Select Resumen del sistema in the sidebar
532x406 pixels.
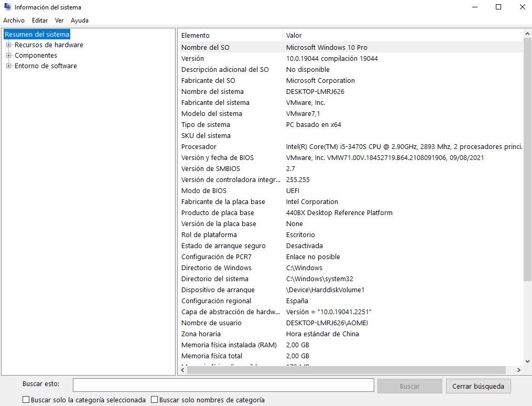[37, 34]
